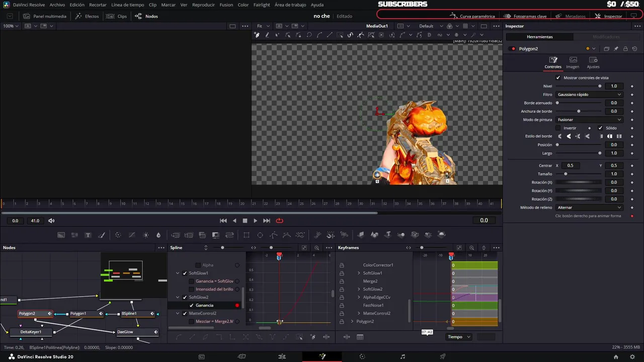
Task: Toggle the Panel multimedia button
Action: coord(45,16)
